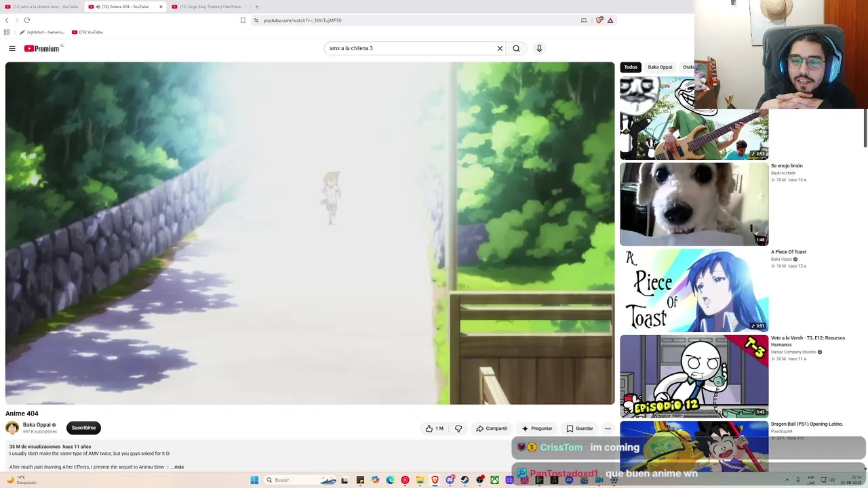Subscribe with the Suscribirse button
The width and height of the screenshot is (868, 488).
83,428
